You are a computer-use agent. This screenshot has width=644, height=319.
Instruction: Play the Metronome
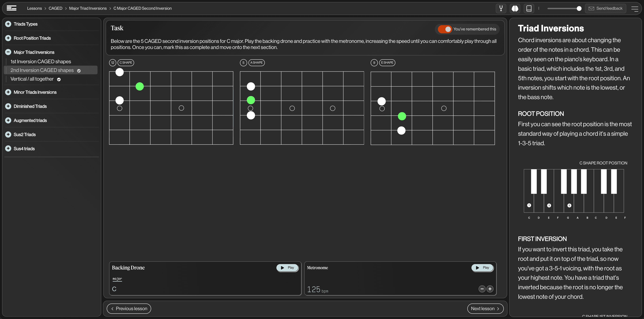coord(482,268)
